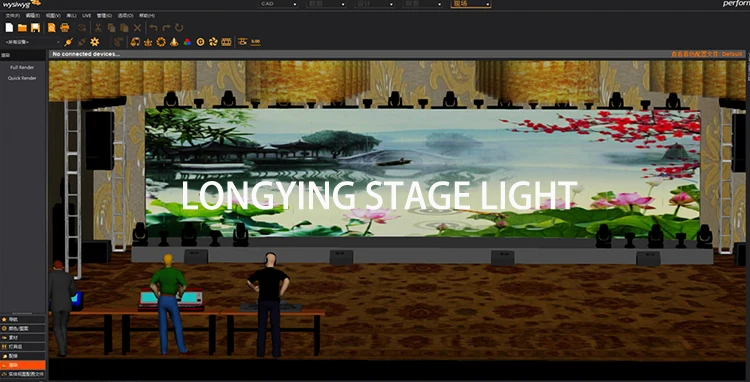Click the truss moving-object icon
Screen dimensions: 750x382
243,42
